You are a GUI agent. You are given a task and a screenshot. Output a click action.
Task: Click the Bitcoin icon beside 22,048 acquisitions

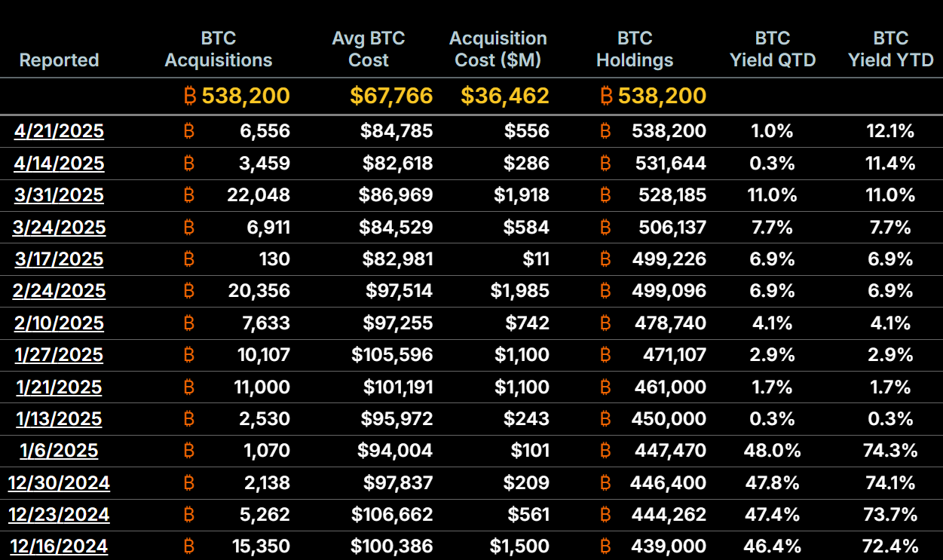189,195
